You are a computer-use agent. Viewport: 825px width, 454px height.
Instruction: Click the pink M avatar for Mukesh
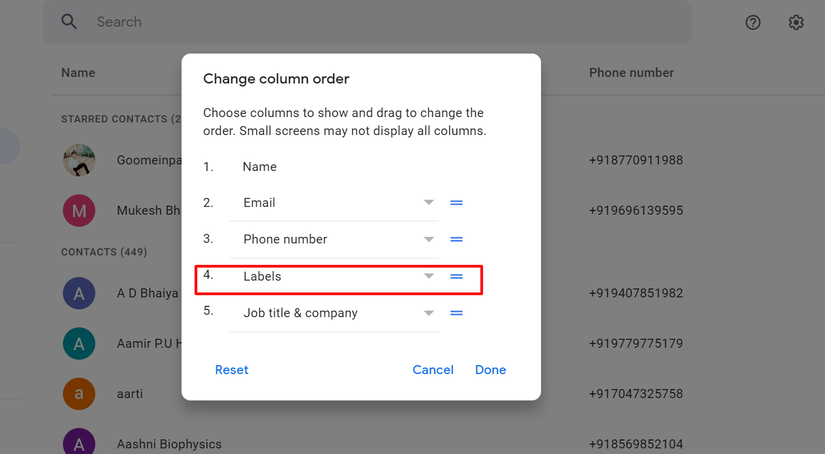click(x=79, y=211)
